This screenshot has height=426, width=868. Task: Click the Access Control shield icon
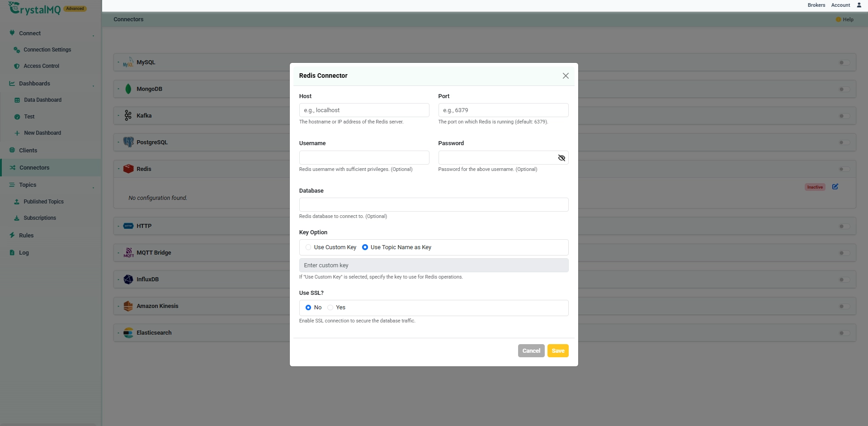17,66
